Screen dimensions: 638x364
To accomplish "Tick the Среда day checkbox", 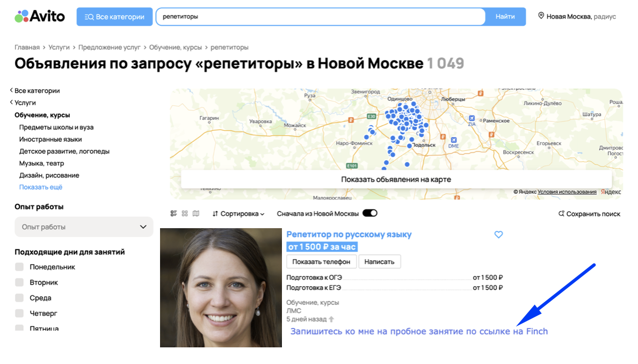I will 19,298.
